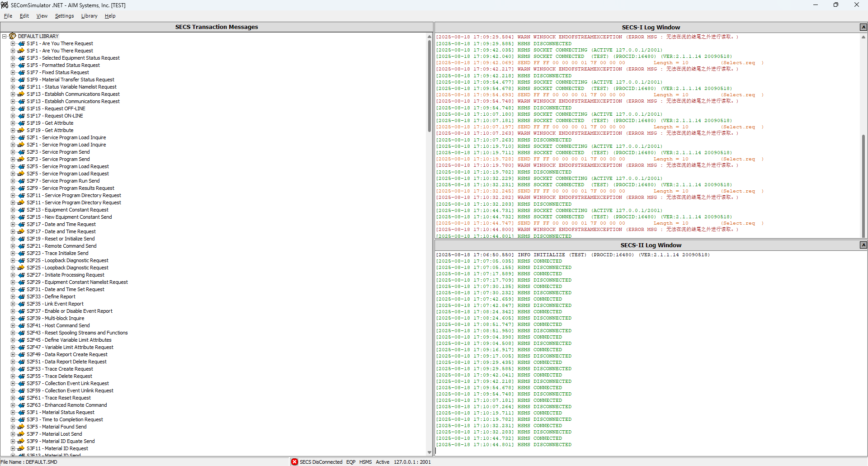Click the 127.0.0.1 : 2001 status bar entry
868x466 pixels.
coord(412,462)
